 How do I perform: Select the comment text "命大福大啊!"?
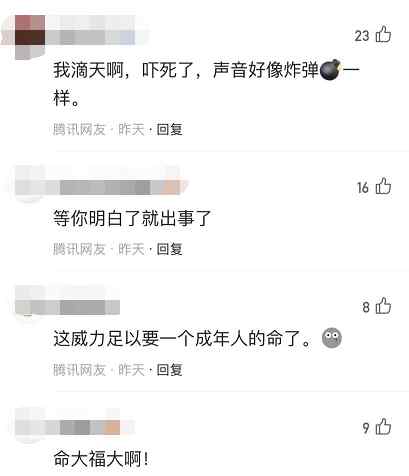coord(101,459)
